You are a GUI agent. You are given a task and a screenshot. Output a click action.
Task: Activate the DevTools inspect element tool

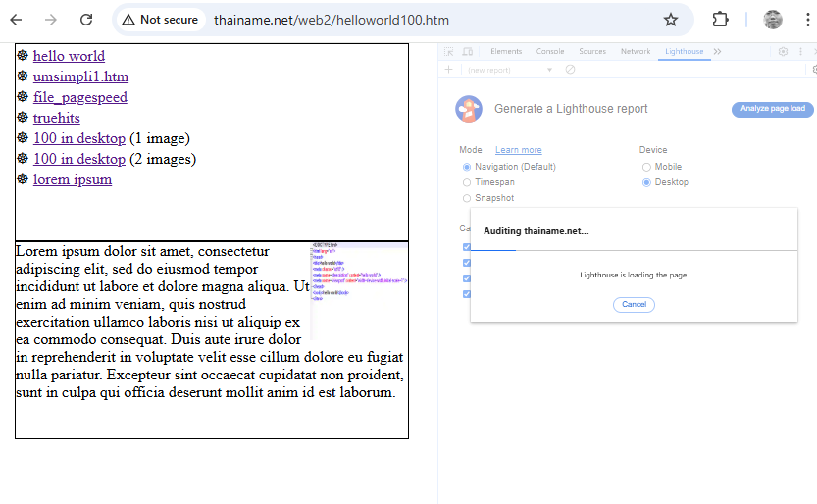click(x=449, y=51)
